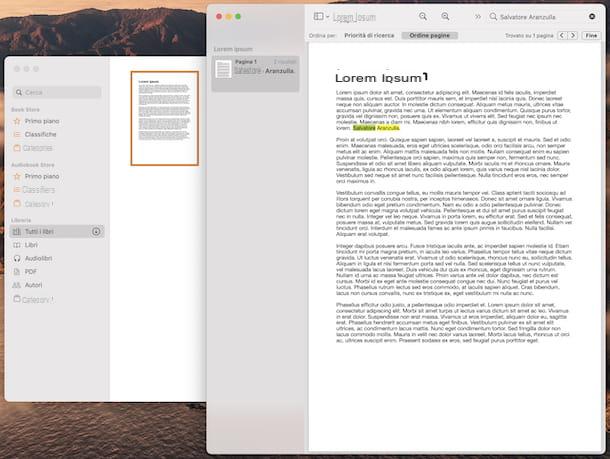Open the sidebar view options dropdown arrow
The height and width of the screenshot is (459, 610).
328,17
